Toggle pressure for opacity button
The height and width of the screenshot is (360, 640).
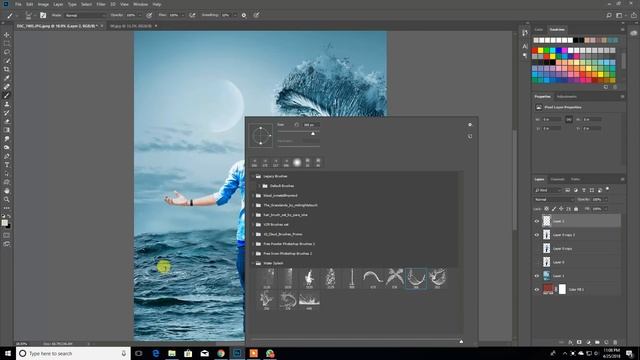149,15
